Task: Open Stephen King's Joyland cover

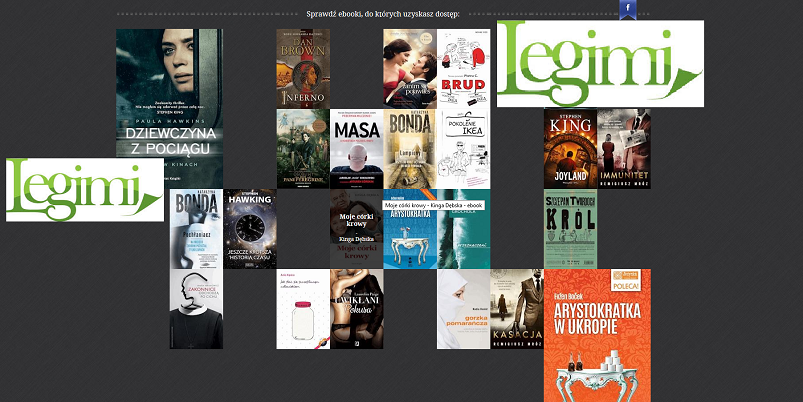Action: tap(570, 149)
